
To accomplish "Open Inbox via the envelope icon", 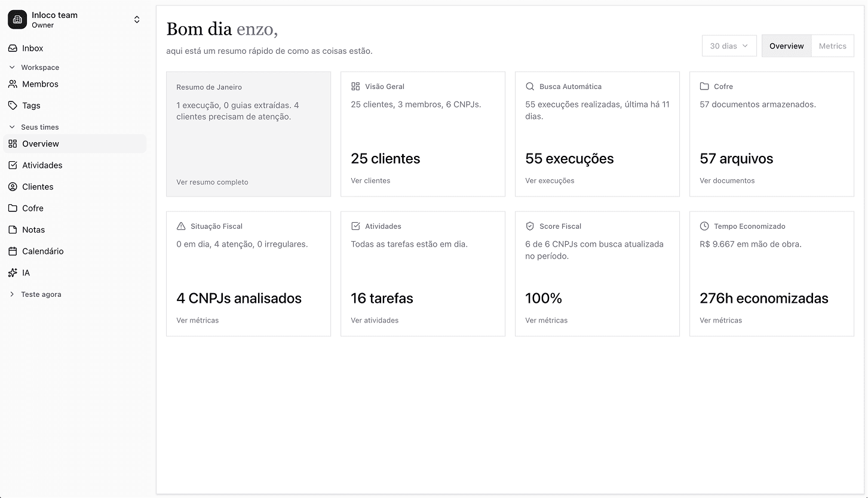I will click(13, 48).
